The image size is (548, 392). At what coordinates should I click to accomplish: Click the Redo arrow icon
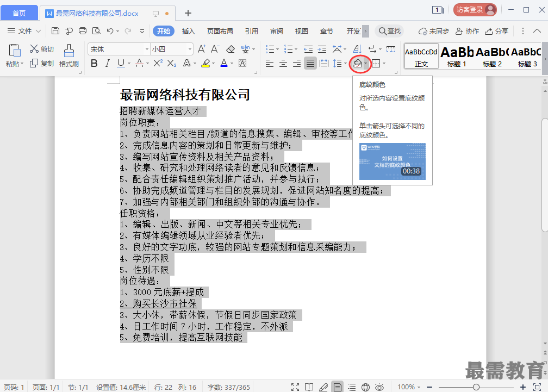click(128, 31)
